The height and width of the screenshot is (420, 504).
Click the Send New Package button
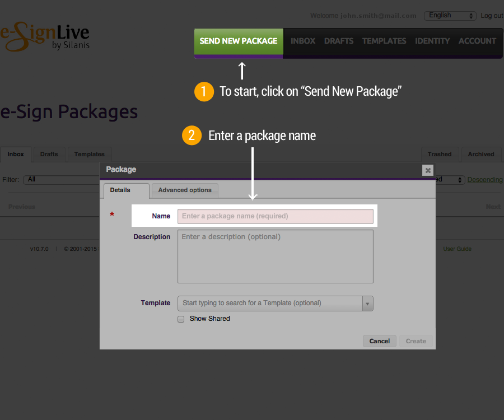[239, 41]
